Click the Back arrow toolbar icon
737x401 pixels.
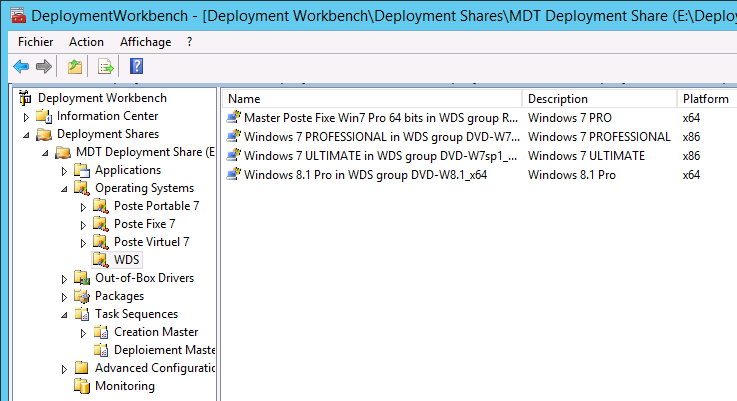click(20, 67)
